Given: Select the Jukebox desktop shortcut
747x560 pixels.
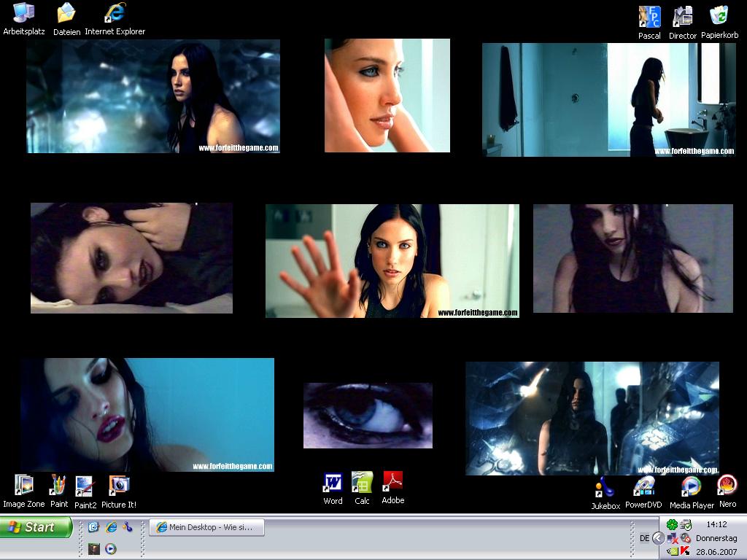Looking at the screenshot, I should [605, 486].
